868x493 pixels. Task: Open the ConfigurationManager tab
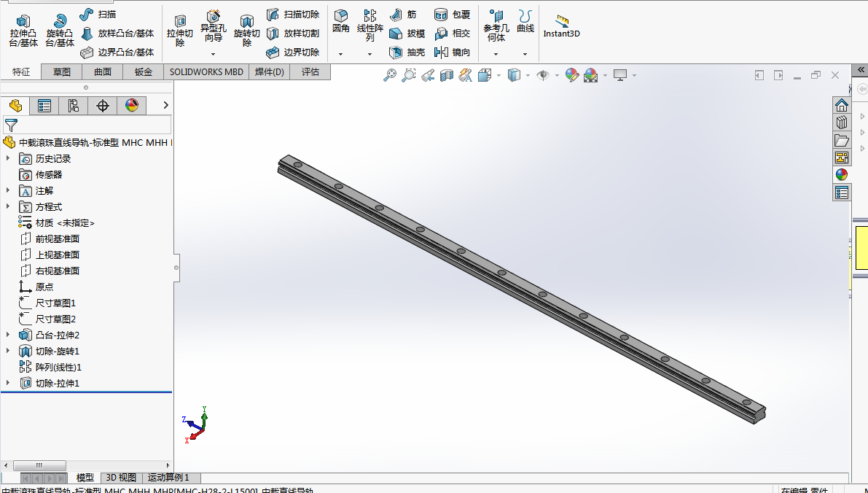click(74, 105)
